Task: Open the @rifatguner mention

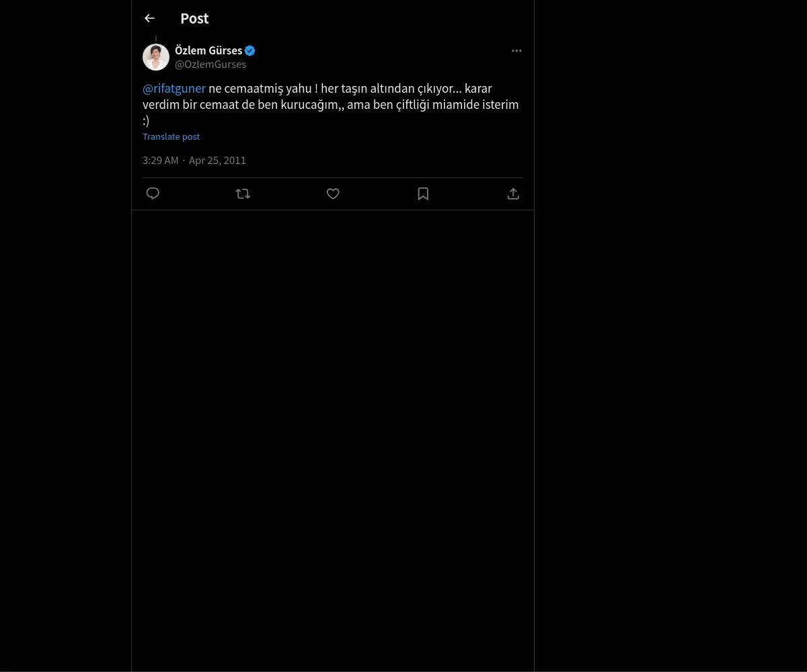Action: click(174, 88)
